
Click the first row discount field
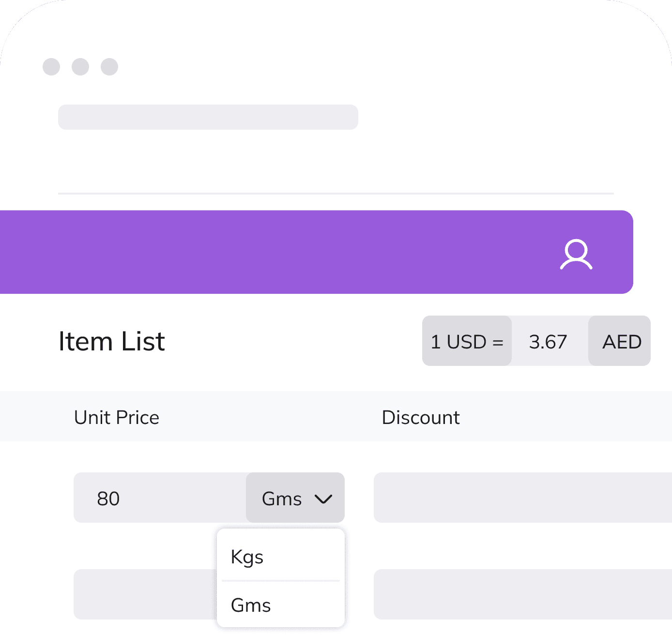coord(522,498)
